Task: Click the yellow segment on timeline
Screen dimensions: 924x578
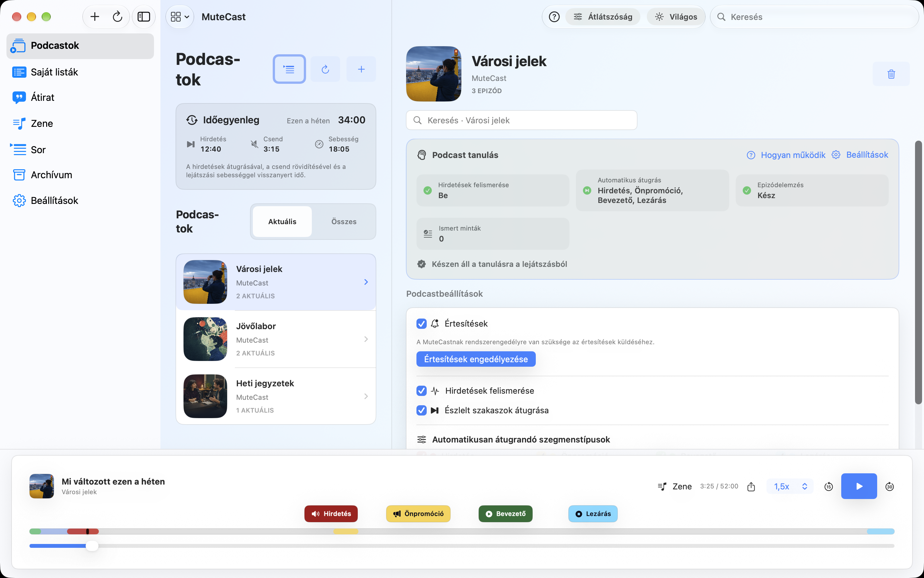Action: point(346,531)
